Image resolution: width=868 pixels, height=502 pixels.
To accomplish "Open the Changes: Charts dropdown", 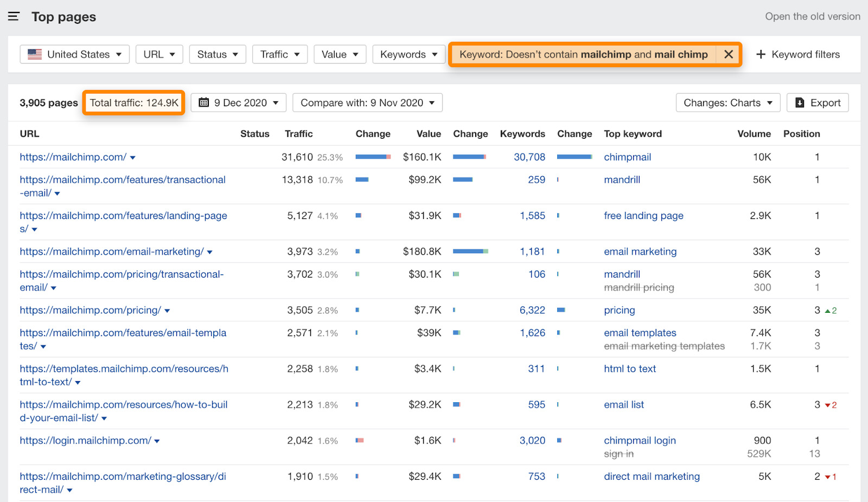I will pyautogui.click(x=727, y=102).
